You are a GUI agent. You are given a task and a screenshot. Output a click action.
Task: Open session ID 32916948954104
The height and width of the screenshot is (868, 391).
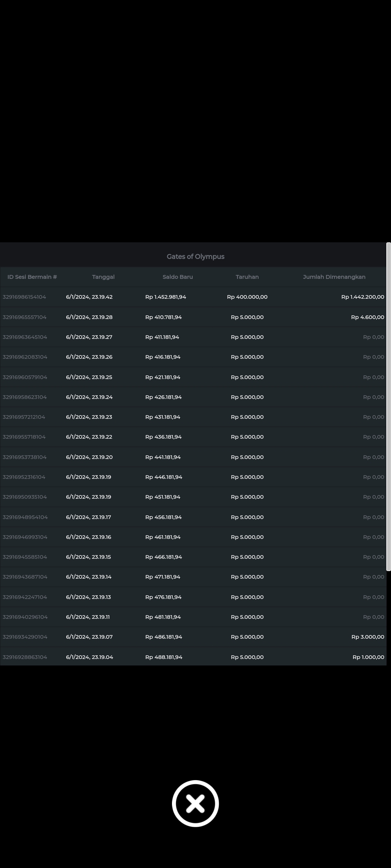[x=25, y=517]
